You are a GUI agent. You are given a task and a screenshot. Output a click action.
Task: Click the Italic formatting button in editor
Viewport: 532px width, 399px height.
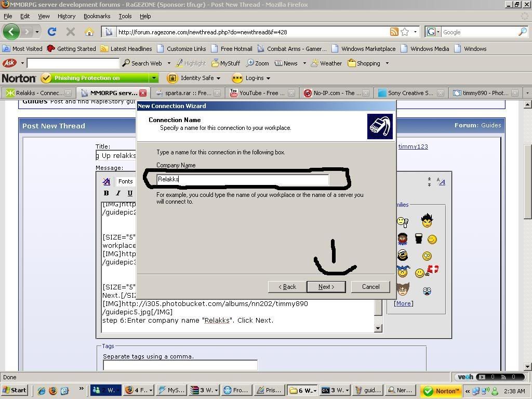click(118, 193)
